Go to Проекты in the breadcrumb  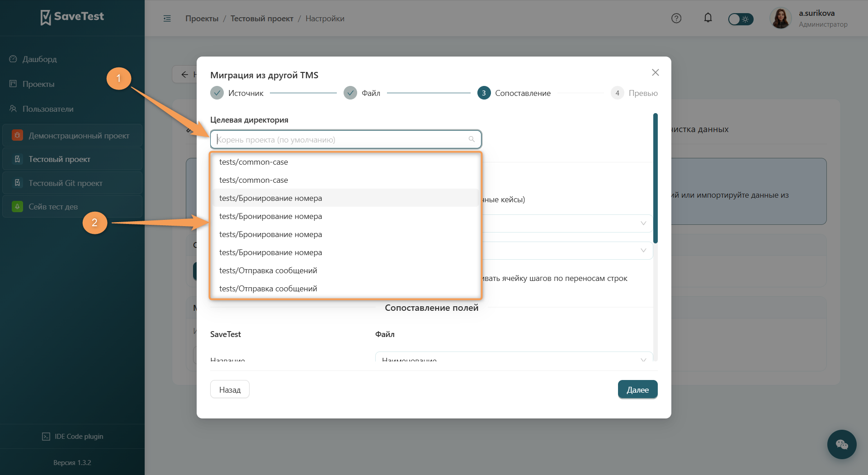click(x=202, y=19)
